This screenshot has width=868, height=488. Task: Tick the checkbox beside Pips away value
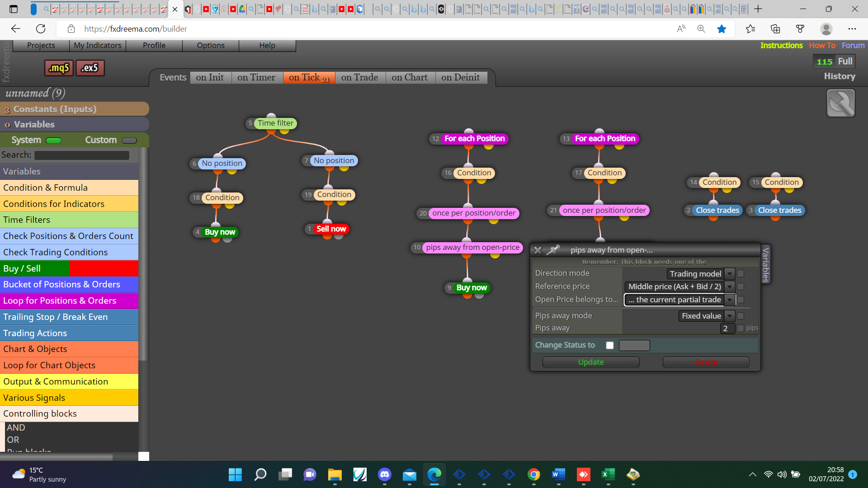[741, 328]
